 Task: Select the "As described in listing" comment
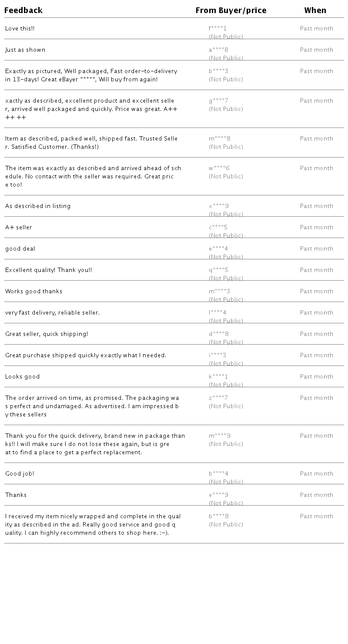[38, 206]
